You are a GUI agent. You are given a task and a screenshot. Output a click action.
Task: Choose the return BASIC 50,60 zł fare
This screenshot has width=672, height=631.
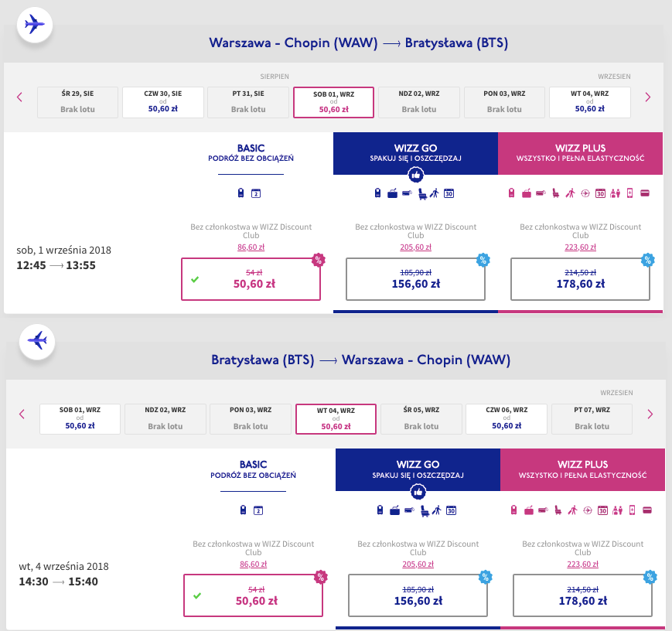[x=253, y=595]
